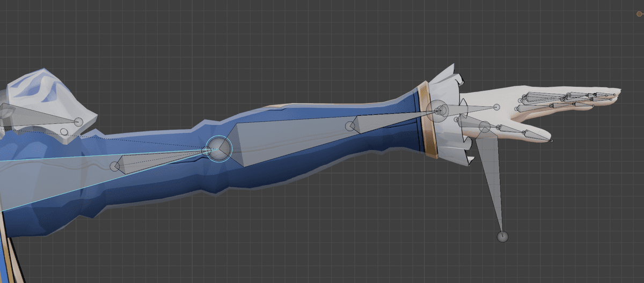Select the shoulder armor bone's tip joint
Screen dimensions: 644x283
tap(78, 122)
